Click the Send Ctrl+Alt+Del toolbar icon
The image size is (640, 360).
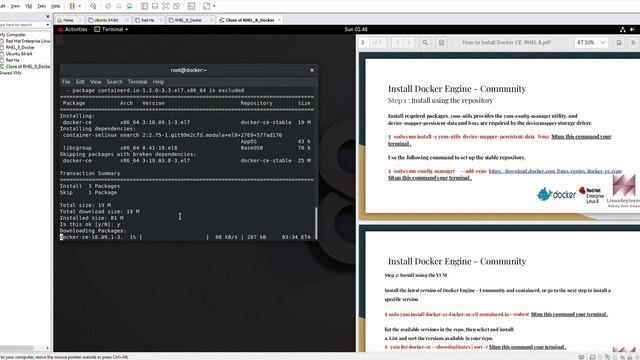pos(93,6)
